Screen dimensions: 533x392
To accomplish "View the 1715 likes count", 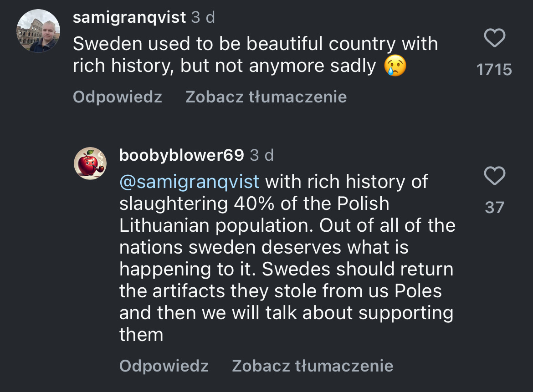I will [x=494, y=70].
